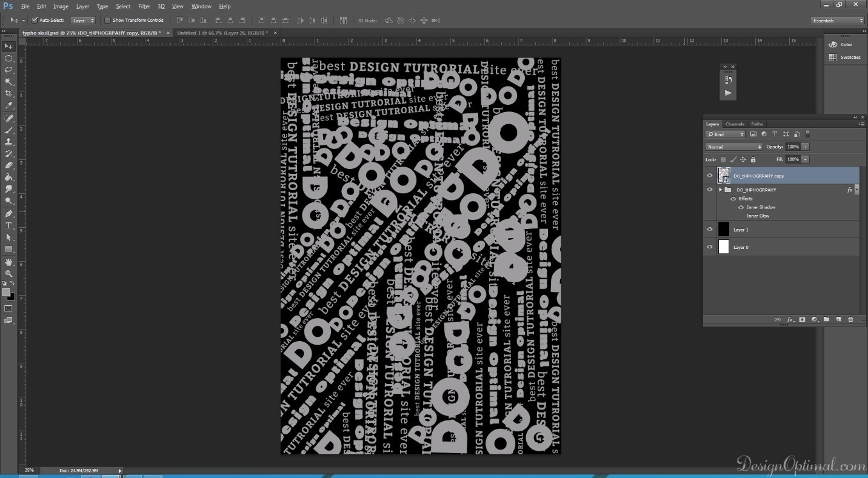Image resolution: width=868 pixels, height=478 pixels.
Task: Switch to the Channels tab
Action: (x=735, y=124)
